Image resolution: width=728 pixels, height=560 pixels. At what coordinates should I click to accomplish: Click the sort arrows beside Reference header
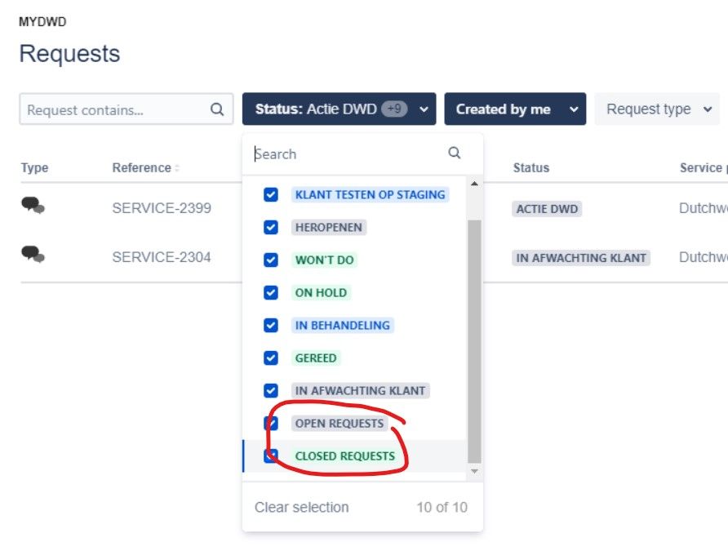[x=177, y=168]
